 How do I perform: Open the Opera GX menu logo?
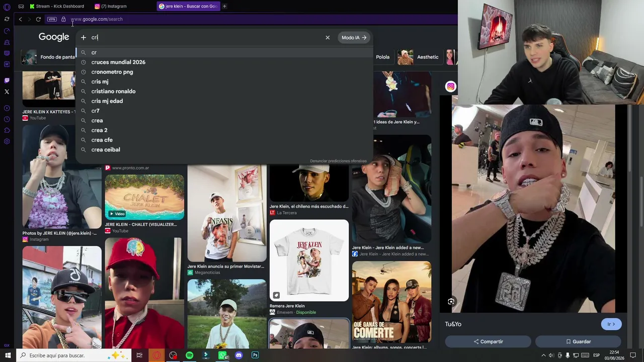coord(7,7)
